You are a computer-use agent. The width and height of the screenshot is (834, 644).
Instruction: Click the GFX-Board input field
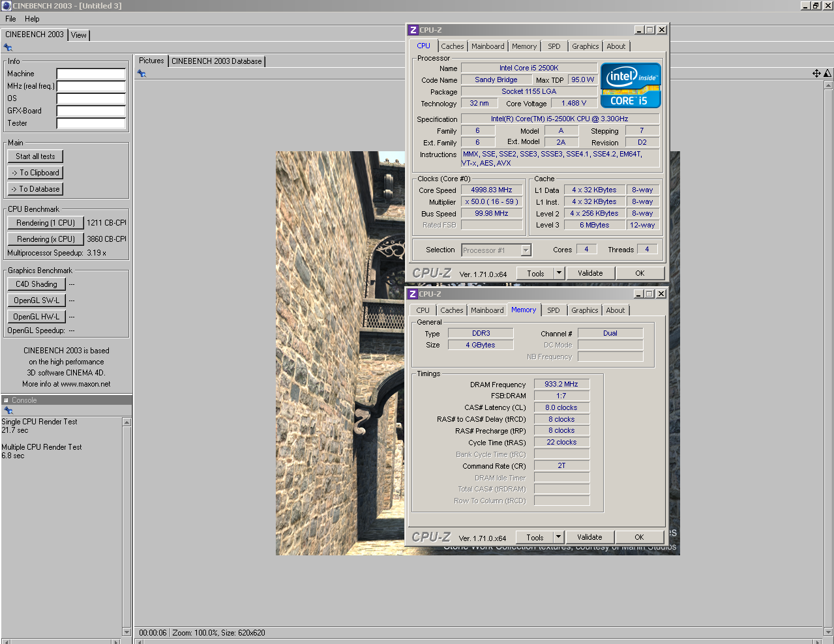[x=91, y=111]
